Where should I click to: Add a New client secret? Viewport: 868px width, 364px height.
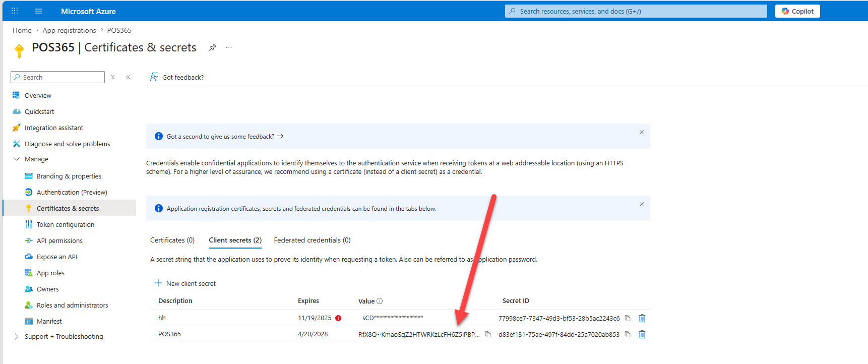185,283
